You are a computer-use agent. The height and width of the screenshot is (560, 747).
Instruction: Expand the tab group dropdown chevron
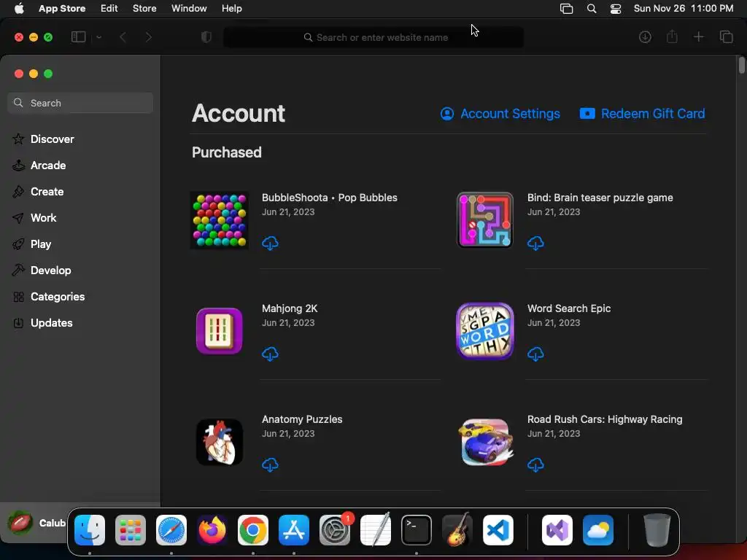coord(98,36)
